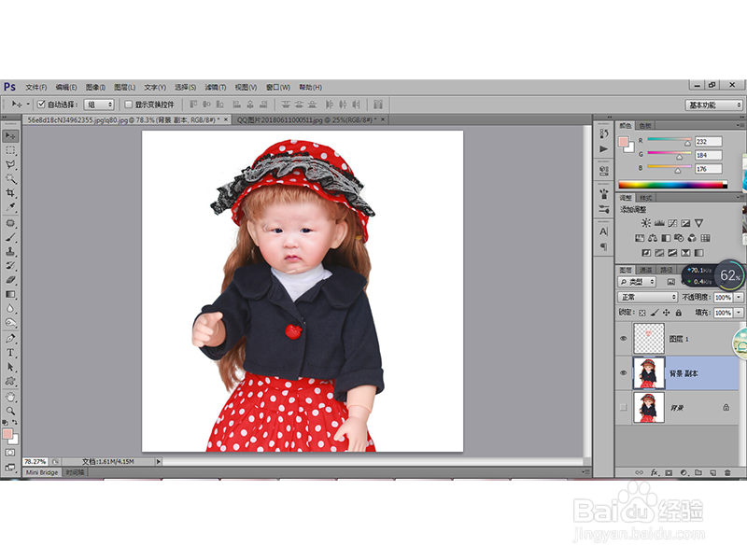The image size is (747, 560).
Task: Open the fill slider arrow
Action: pos(739,313)
